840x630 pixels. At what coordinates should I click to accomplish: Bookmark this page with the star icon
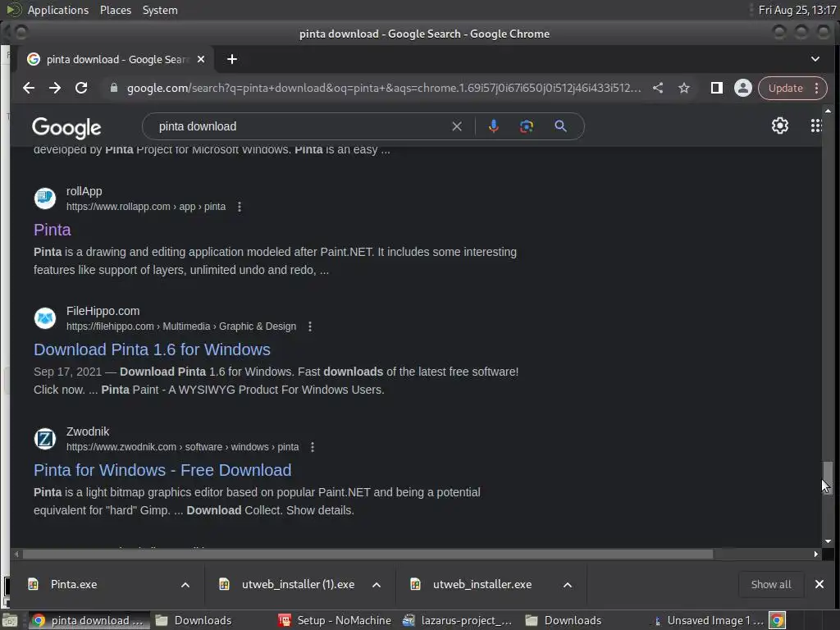(x=683, y=88)
